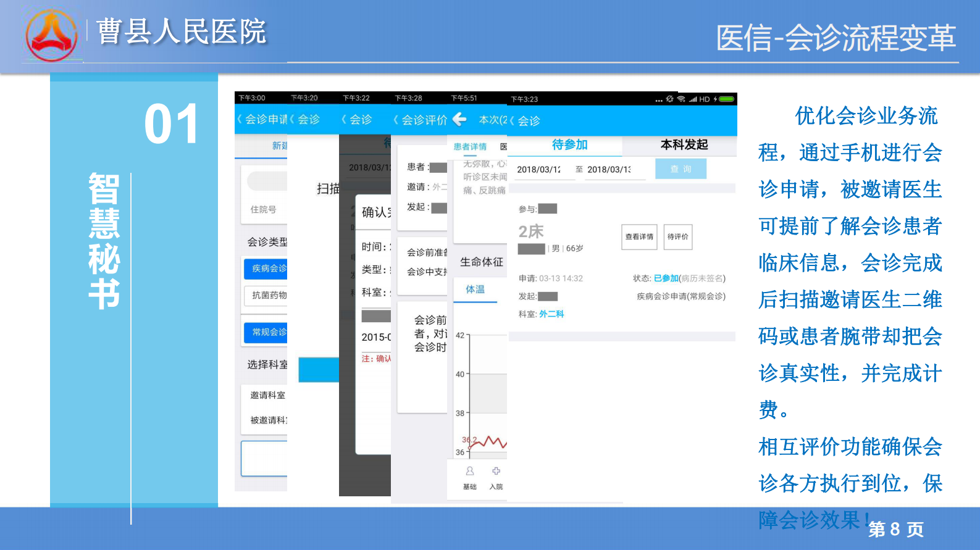
Task: Click the 下午3:23 clock text
Action: point(524,99)
